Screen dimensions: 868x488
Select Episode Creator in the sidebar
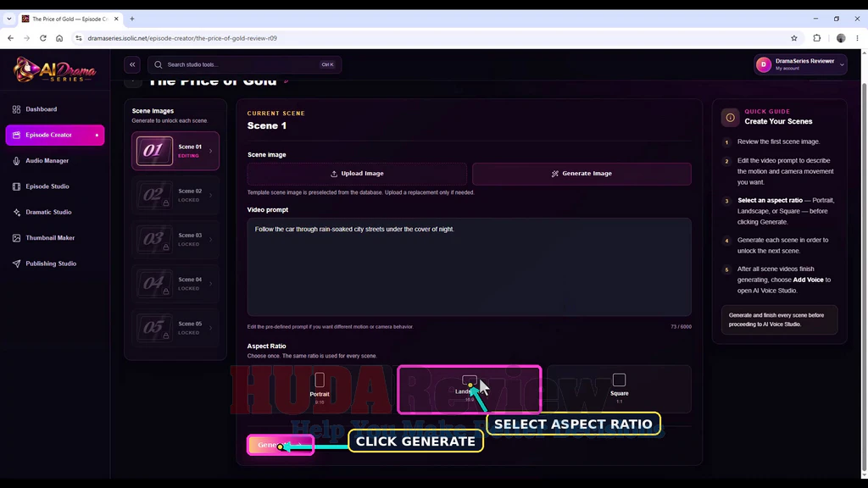(x=55, y=135)
